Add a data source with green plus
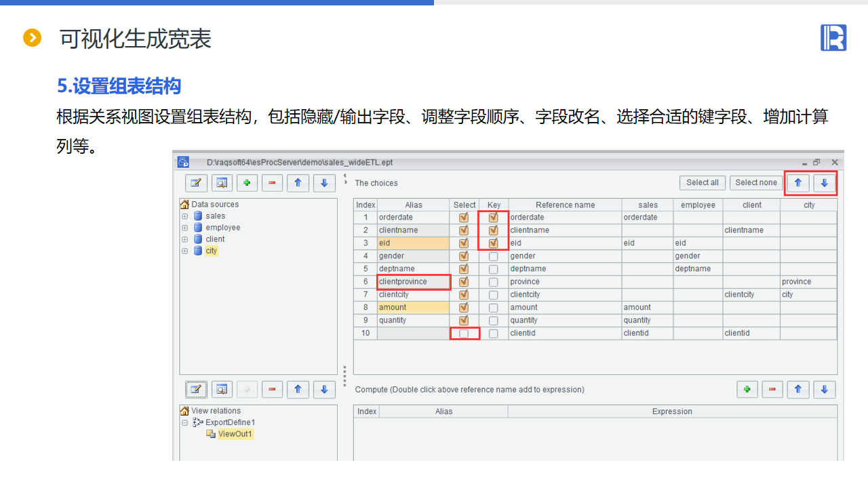The height and width of the screenshot is (488, 868). (247, 182)
